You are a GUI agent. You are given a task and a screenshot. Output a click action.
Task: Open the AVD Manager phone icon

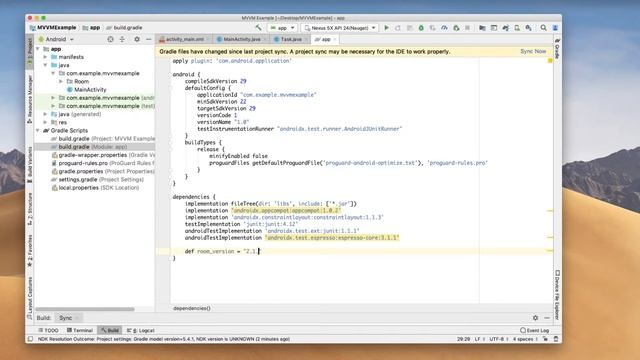click(x=517, y=28)
